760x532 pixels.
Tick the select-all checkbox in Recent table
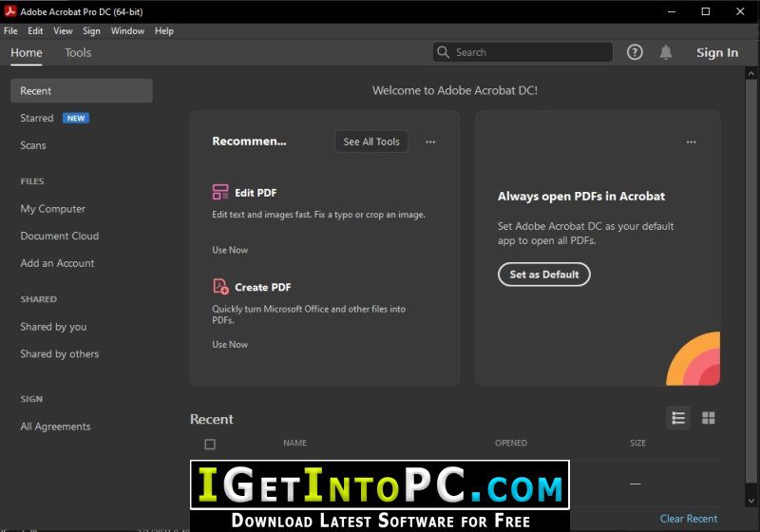[x=210, y=444]
